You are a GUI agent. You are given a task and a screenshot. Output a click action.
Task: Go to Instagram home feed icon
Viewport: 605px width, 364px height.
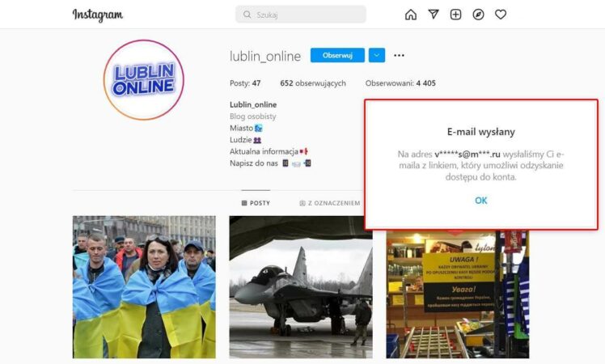(x=411, y=15)
